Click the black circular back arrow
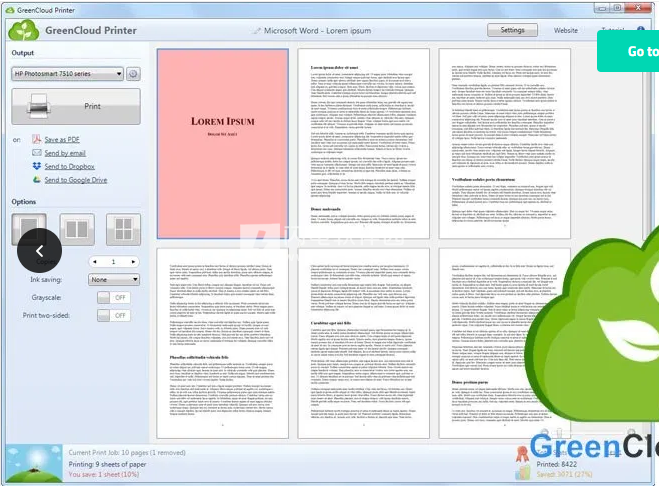 coord(40,251)
